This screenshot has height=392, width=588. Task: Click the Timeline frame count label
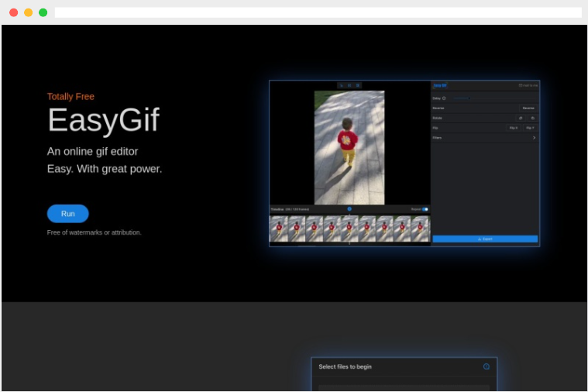(x=297, y=209)
